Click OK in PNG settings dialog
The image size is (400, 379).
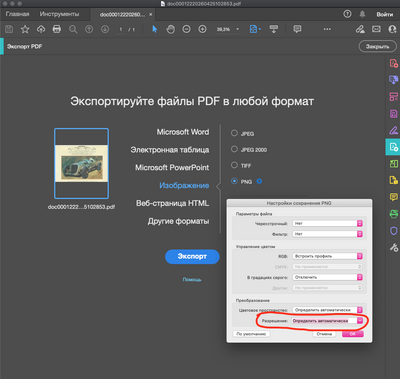[x=353, y=334]
